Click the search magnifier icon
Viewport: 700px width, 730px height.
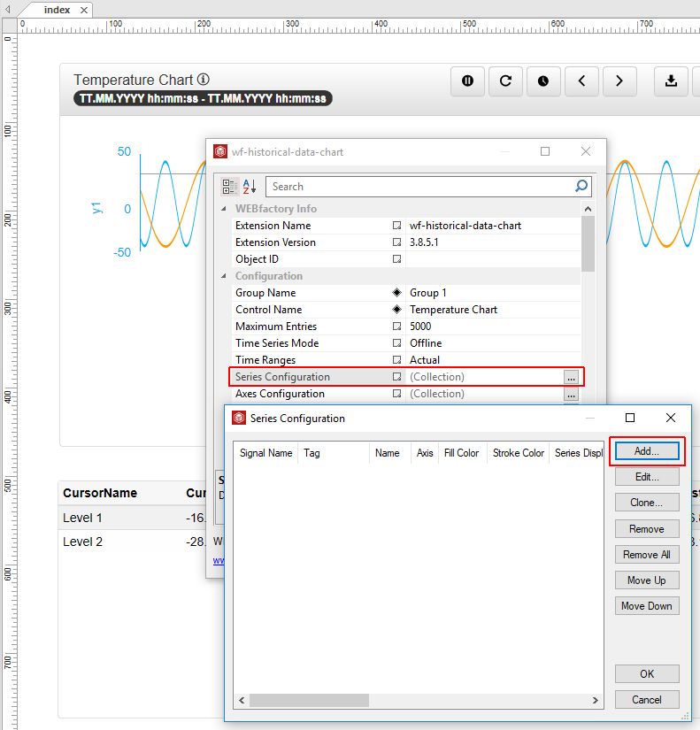coord(581,186)
